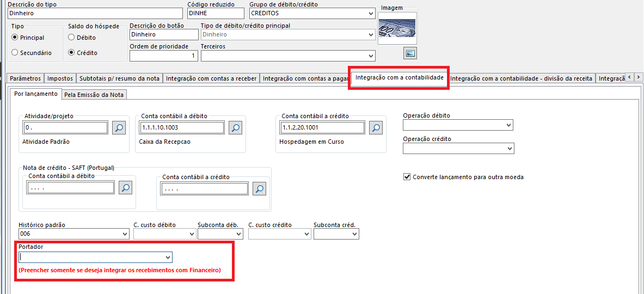
Task: Click the Código reduzido field
Action: (x=217, y=14)
